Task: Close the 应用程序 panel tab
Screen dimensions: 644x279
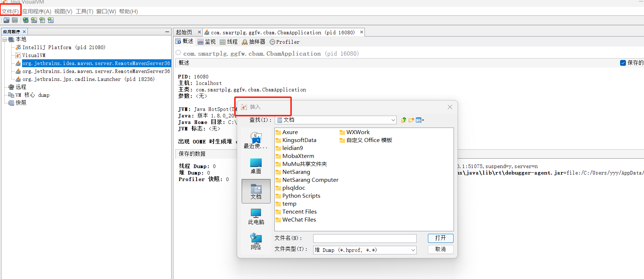Action: [x=24, y=32]
